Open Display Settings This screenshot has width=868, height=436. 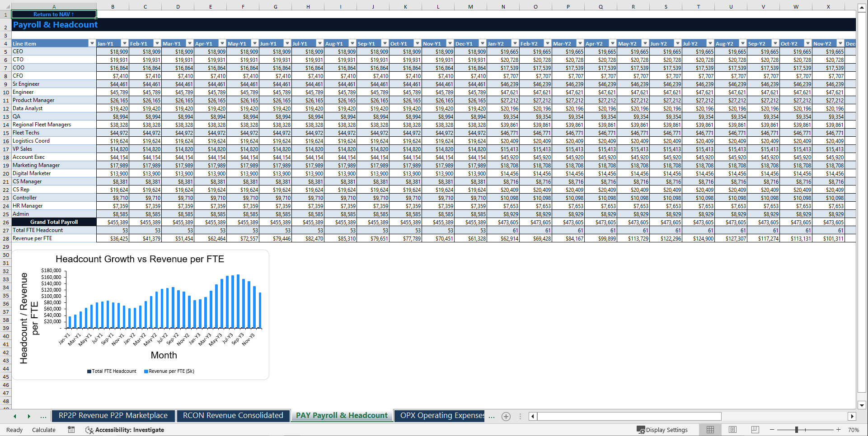tap(662, 430)
